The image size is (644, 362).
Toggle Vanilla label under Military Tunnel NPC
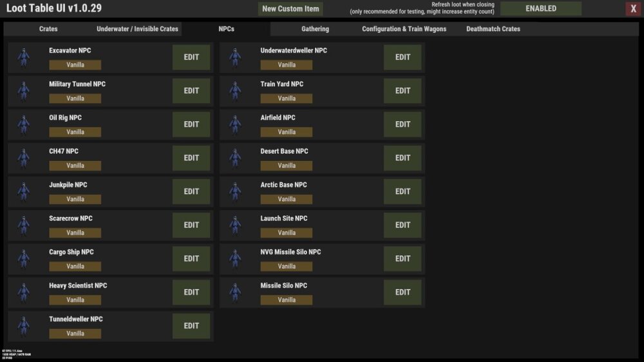(75, 99)
